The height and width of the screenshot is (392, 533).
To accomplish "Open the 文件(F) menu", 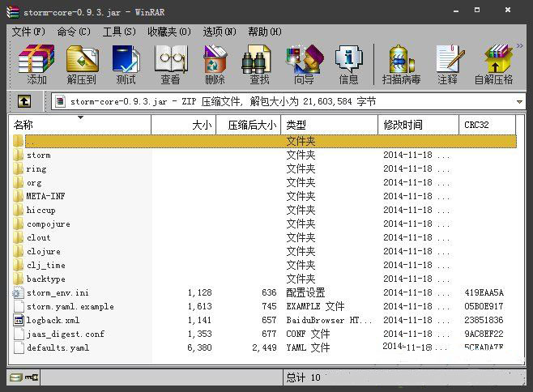I will [28, 32].
